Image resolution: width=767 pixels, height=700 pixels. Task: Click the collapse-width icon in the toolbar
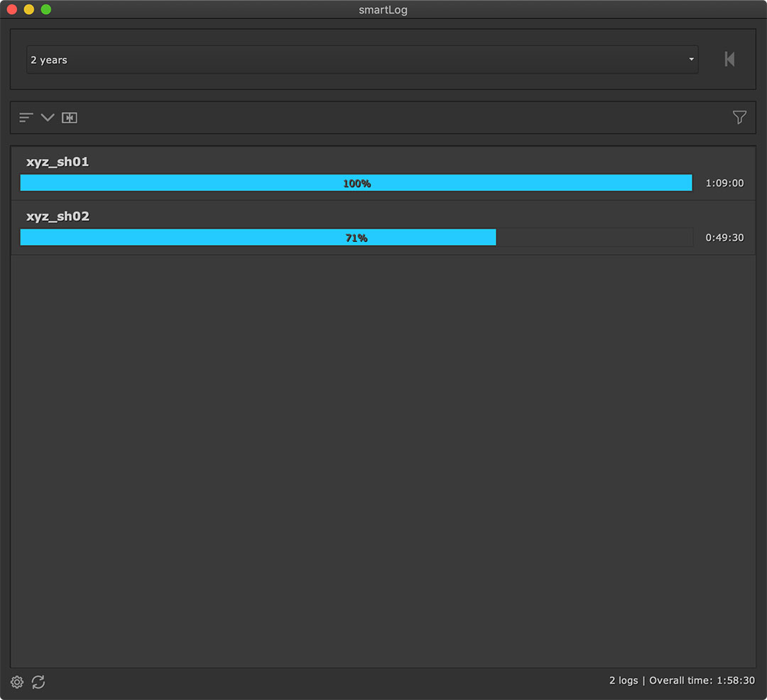[69, 118]
